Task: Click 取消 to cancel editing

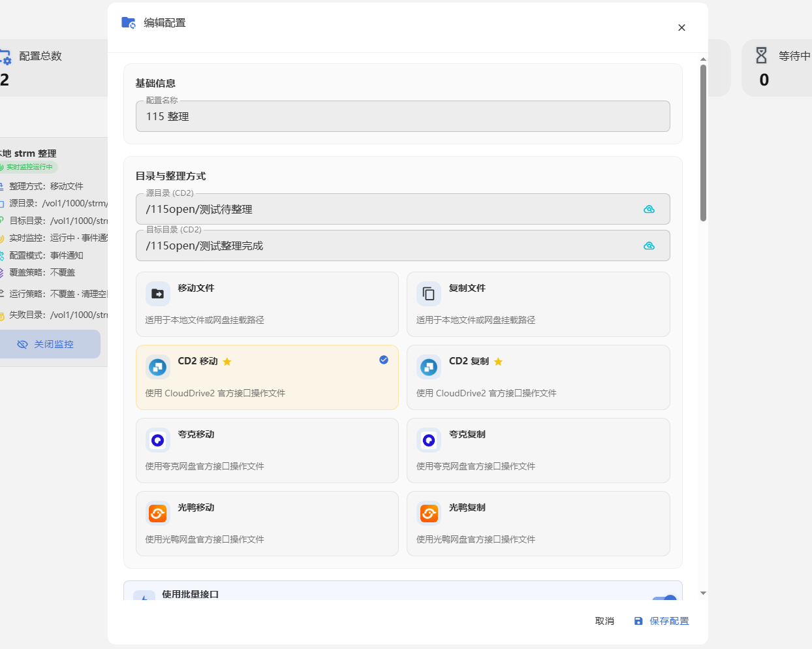Action: 604,621
